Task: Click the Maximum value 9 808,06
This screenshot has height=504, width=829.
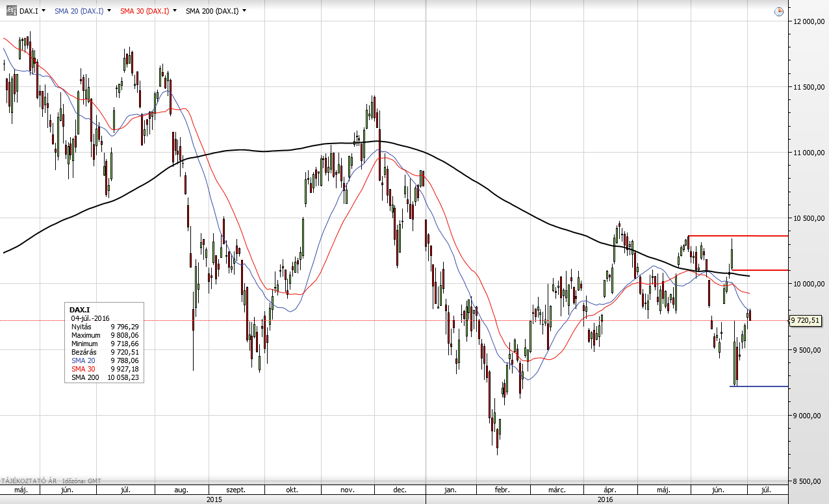Action: (x=125, y=335)
